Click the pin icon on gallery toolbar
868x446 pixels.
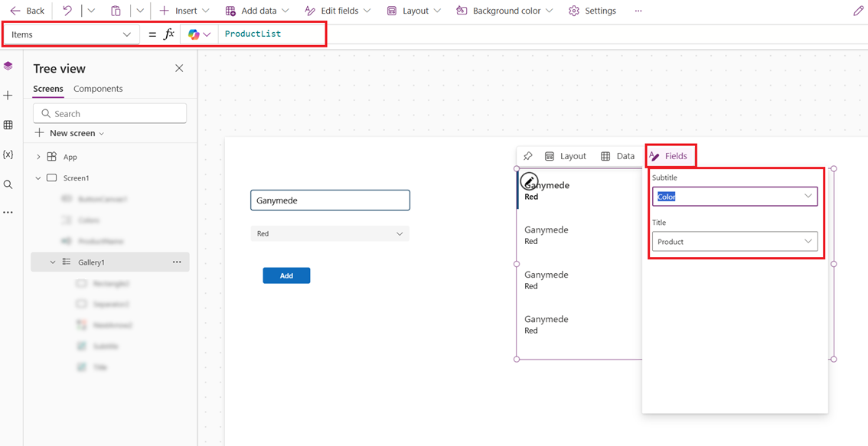(x=527, y=156)
